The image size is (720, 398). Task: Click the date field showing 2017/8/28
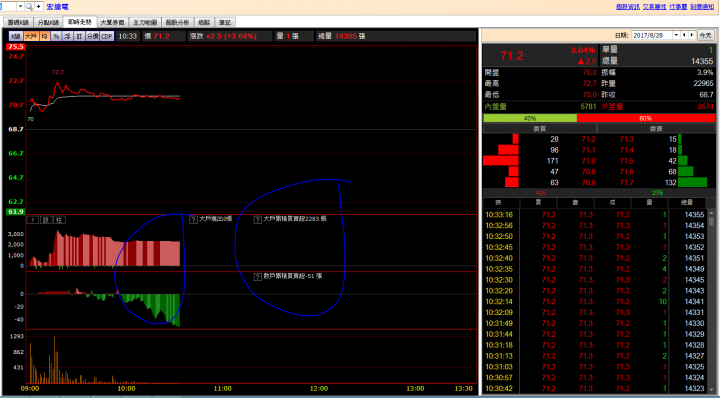pyautogui.click(x=652, y=35)
